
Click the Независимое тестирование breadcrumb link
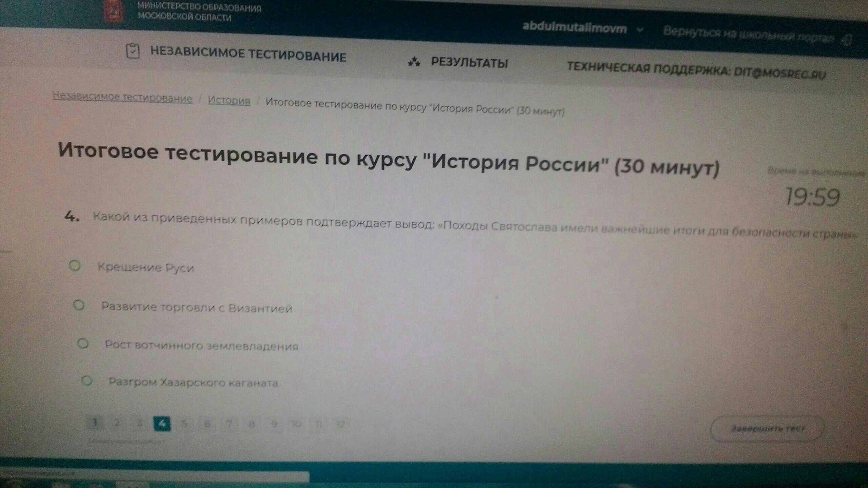pos(122,98)
